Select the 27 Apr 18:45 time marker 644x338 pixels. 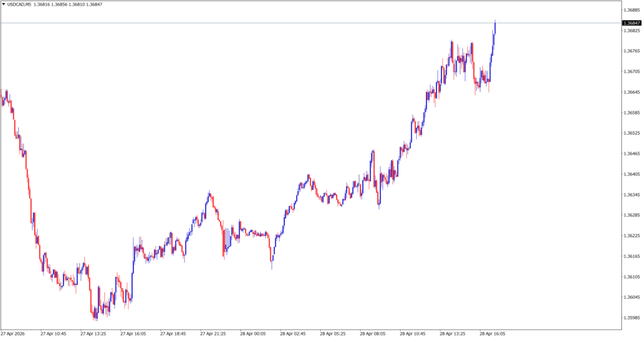tap(174, 334)
